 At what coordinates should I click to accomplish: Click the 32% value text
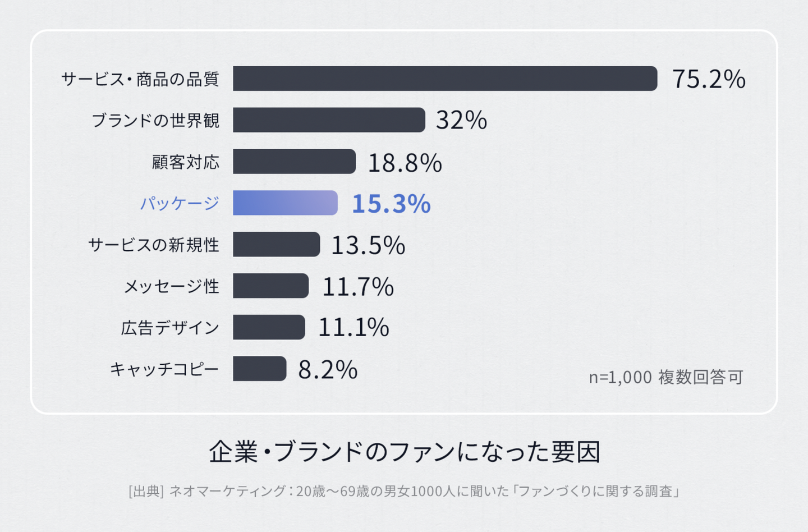pos(461,120)
